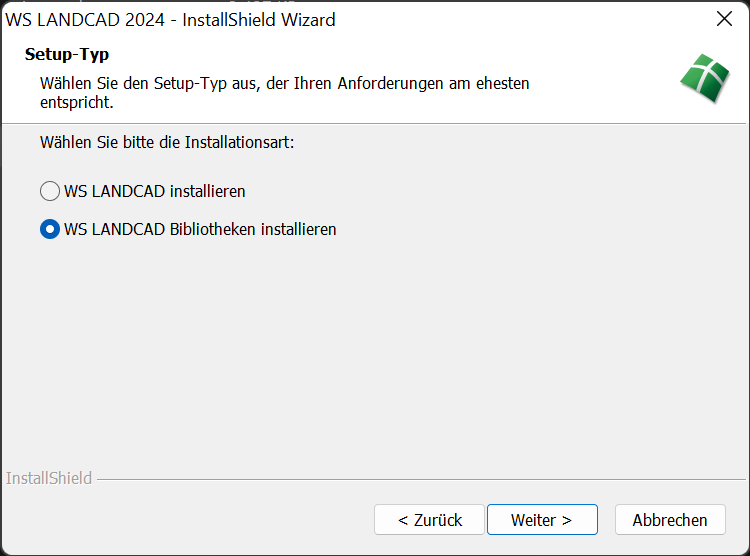750x556 pixels.
Task: Go back with the '< Zurück' button
Action: point(430,520)
